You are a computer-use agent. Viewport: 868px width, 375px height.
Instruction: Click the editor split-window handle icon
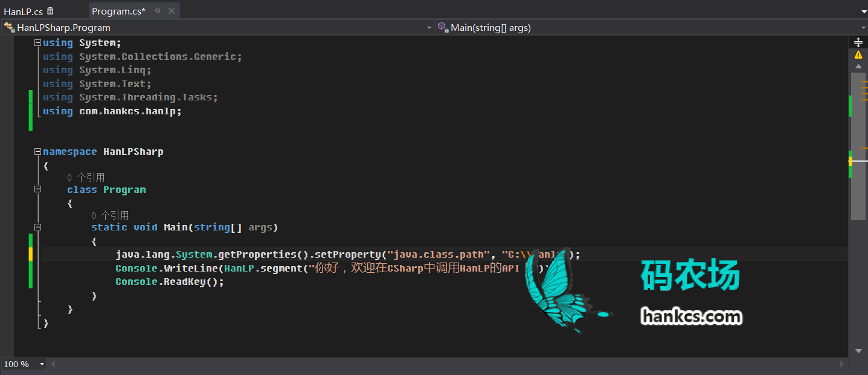[858, 42]
